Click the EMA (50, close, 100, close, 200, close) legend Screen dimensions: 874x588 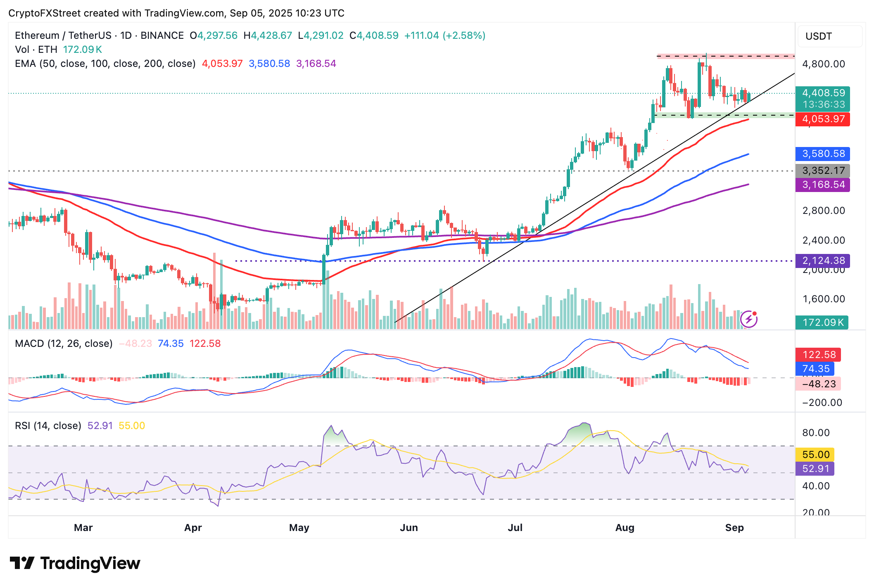(x=105, y=64)
